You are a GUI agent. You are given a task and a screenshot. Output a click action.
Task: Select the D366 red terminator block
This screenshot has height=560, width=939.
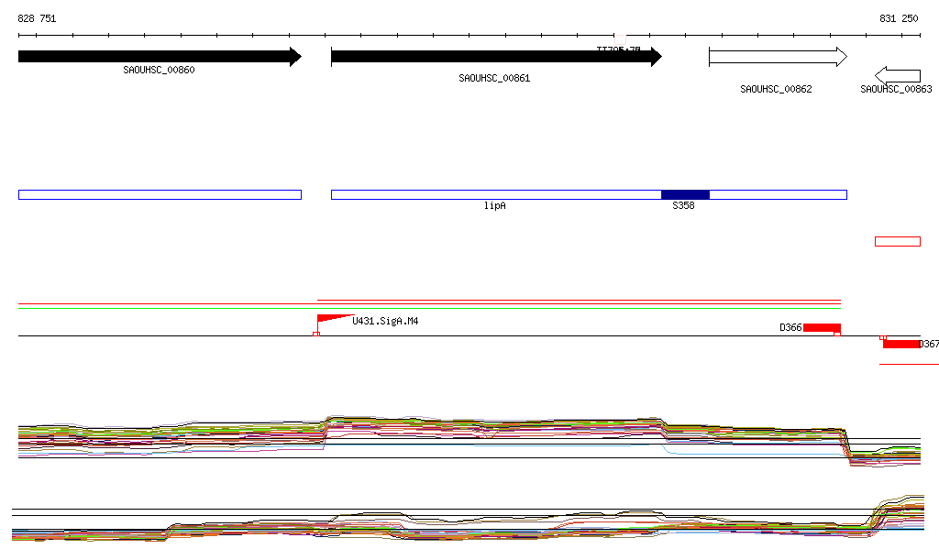822,328
